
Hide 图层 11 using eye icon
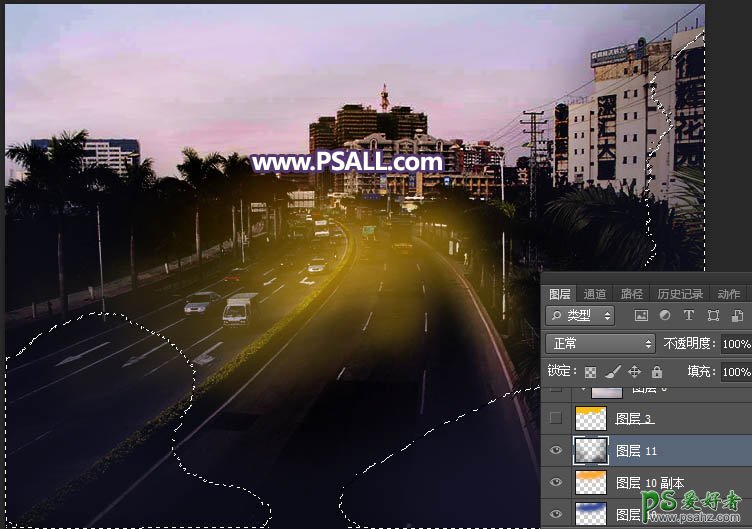pyautogui.click(x=557, y=451)
